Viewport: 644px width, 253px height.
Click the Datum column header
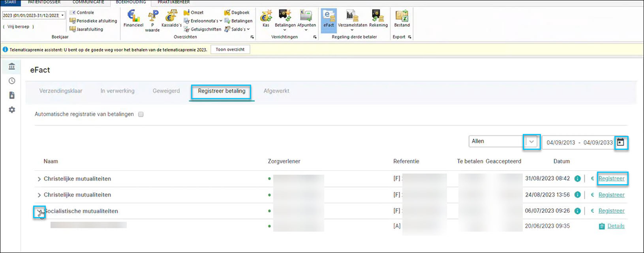(x=561, y=161)
